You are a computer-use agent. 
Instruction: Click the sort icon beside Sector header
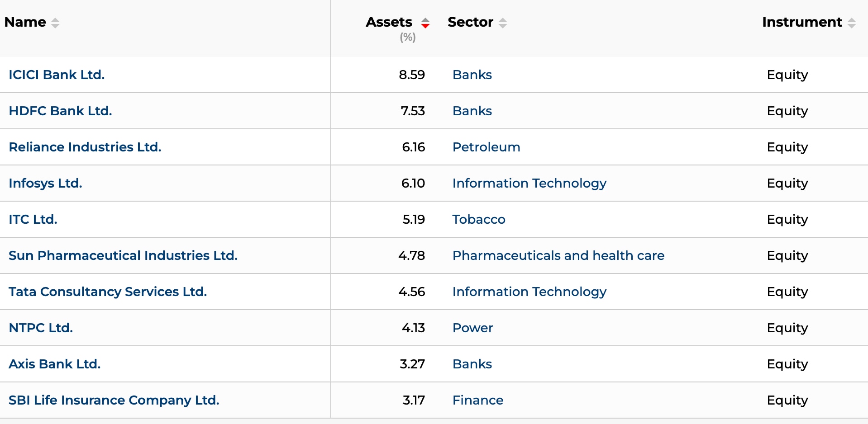click(502, 23)
